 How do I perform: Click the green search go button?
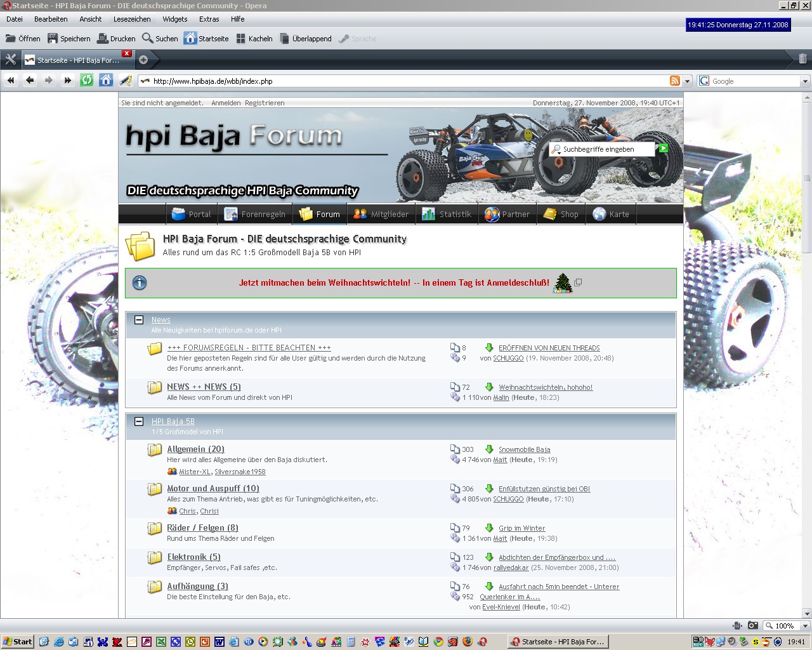[663, 149]
